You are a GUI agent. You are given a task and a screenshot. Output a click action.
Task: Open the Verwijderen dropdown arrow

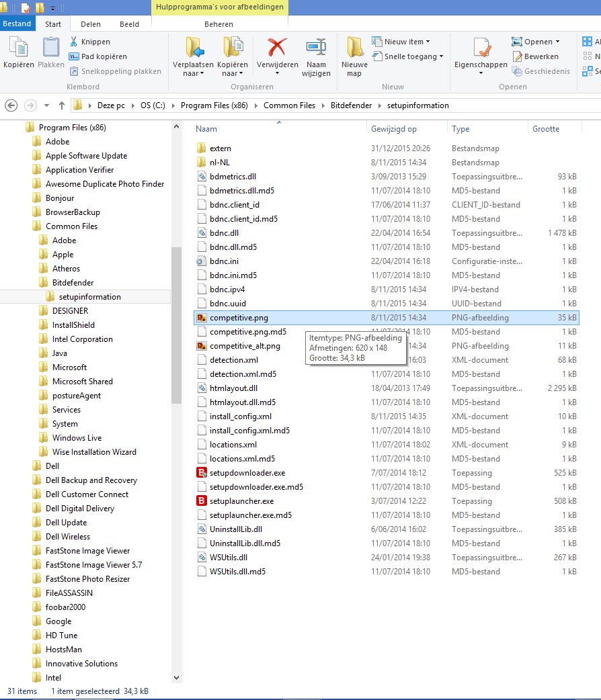277,73
